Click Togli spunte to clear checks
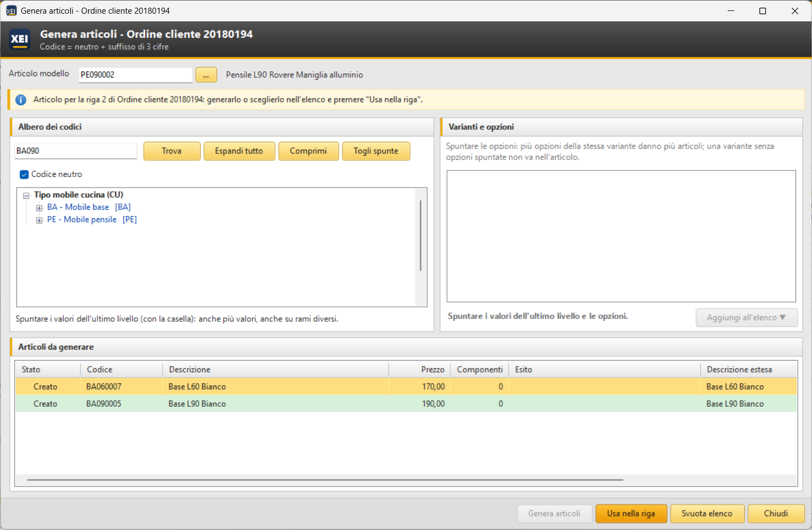 coord(376,151)
